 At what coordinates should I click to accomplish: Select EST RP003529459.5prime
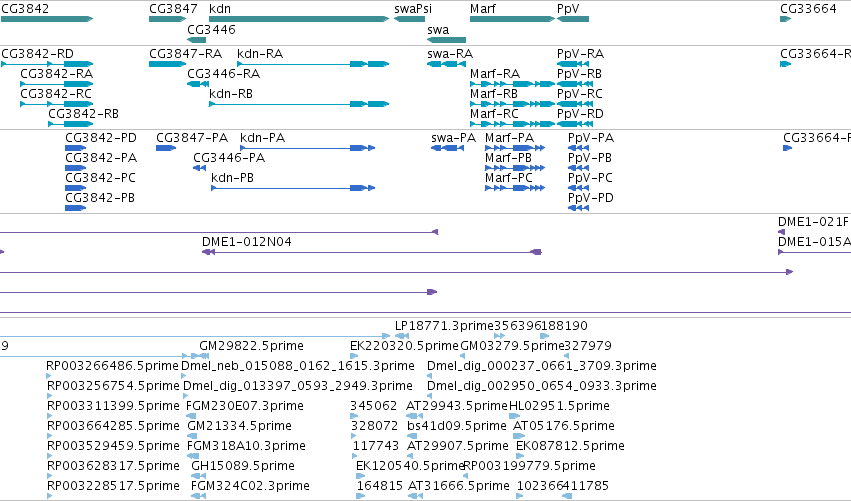[x=113, y=446]
